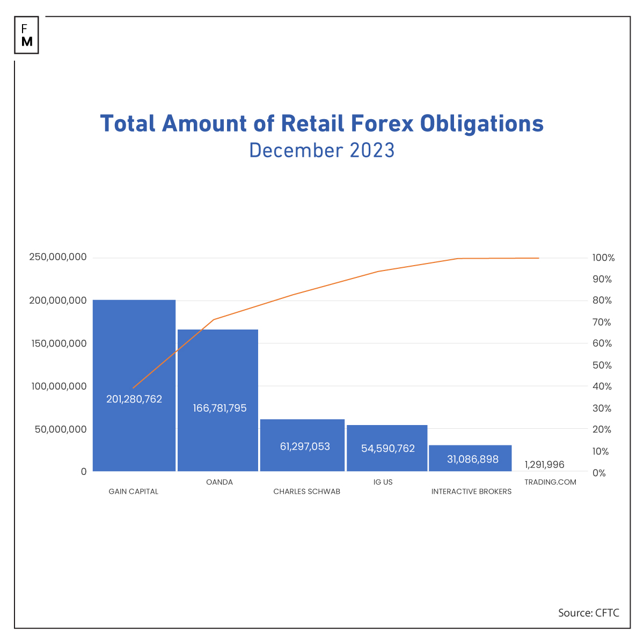
Task: Click the 250,000,000 left axis value
Action: [x=58, y=257]
